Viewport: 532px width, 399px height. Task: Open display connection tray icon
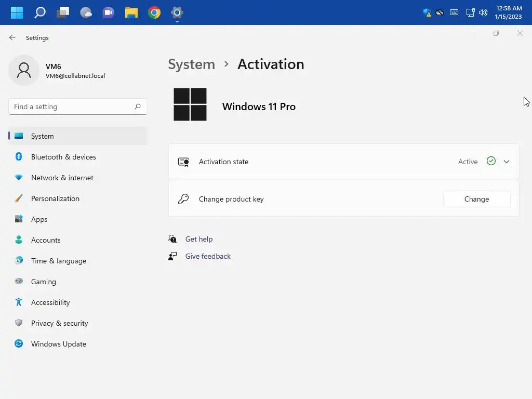click(x=470, y=12)
